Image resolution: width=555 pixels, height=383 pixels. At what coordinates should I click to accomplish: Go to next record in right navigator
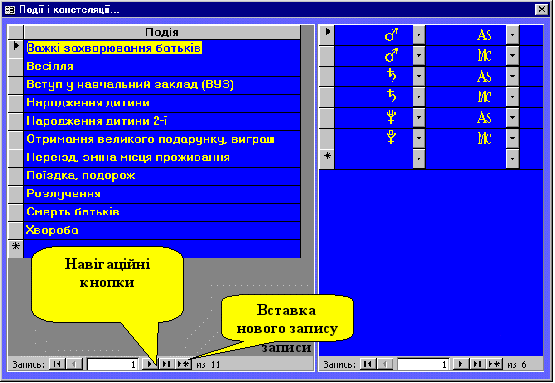[x=460, y=364]
